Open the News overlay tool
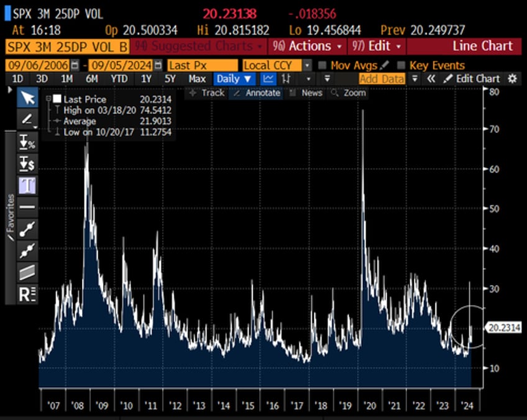 point(306,93)
